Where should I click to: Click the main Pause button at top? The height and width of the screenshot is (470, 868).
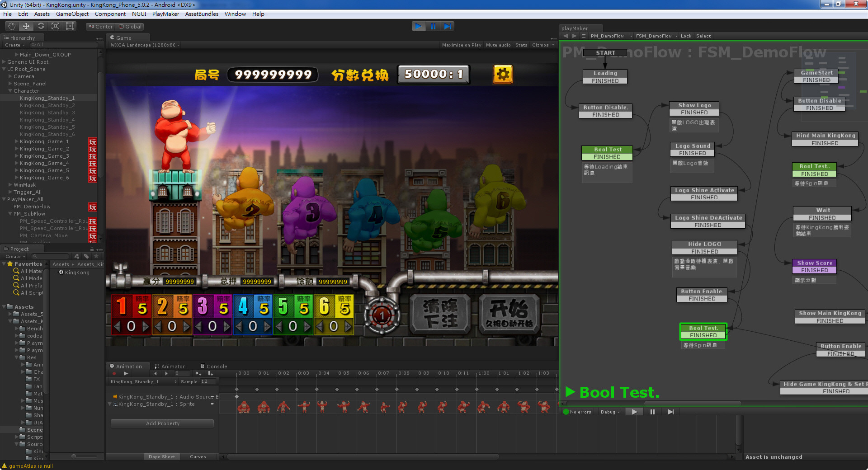pos(433,26)
